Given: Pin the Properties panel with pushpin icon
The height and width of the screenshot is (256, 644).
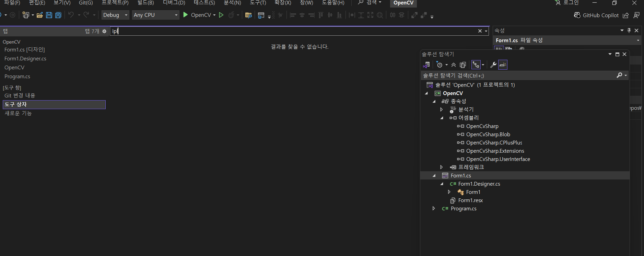Looking at the screenshot, I should point(629,31).
